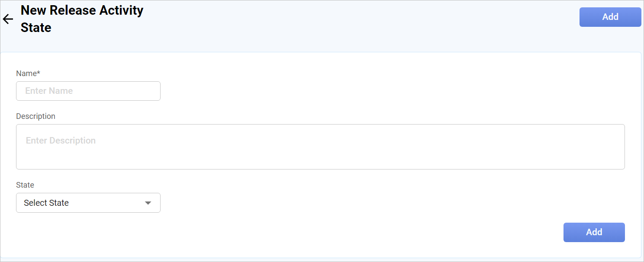The height and width of the screenshot is (262, 644).
Task: Click the word "State" in the page heading
Action: [x=36, y=28]
